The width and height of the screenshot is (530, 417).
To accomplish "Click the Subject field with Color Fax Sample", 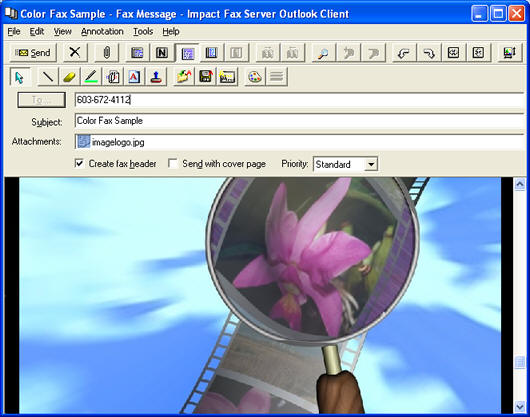I will 299,121.
